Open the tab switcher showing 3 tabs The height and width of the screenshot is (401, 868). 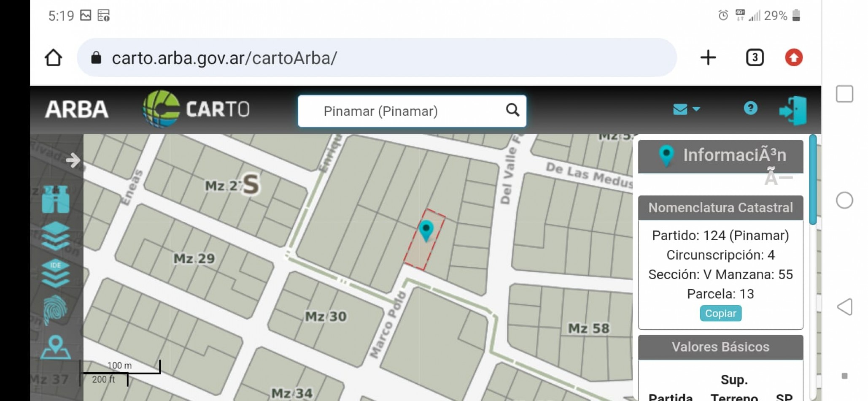(x=755, y=57)
